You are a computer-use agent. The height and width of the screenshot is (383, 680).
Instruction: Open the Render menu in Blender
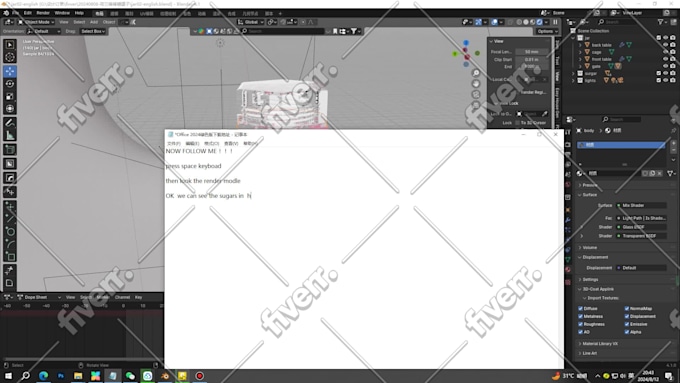pyautogui.click(x=43, y=13)
